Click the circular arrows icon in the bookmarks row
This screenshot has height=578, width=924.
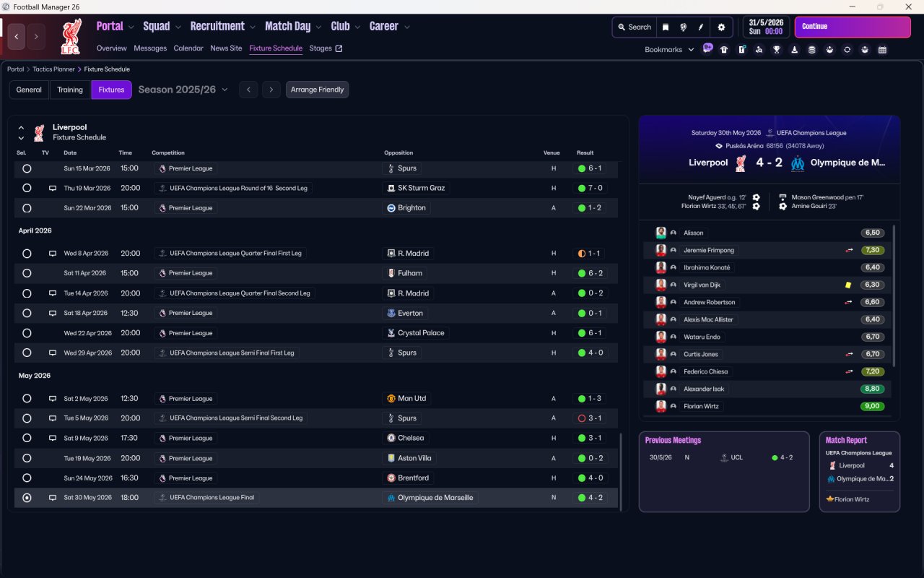847,50
